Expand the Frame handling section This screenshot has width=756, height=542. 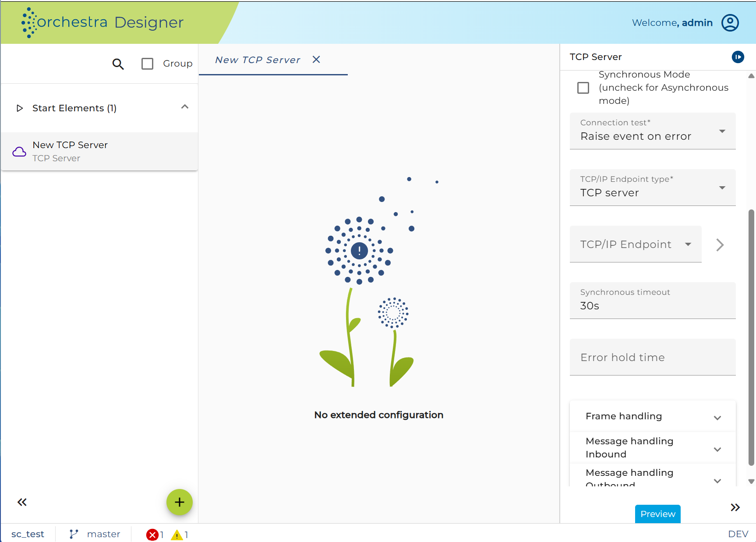point(653,416)
